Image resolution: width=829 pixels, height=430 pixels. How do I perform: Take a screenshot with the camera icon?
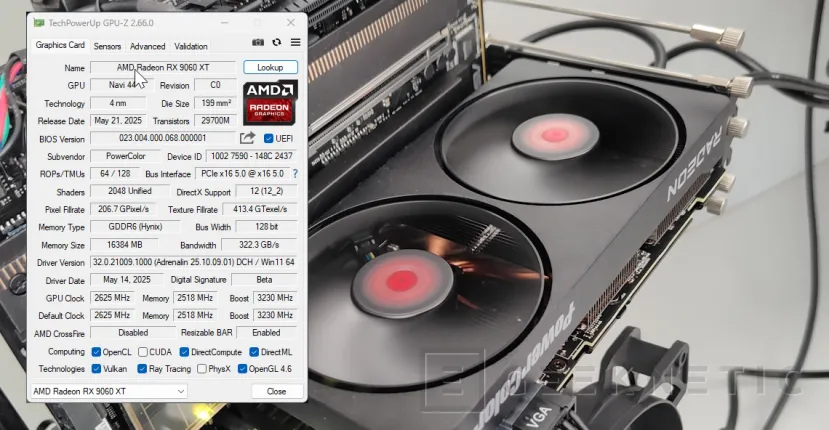pyautogui.click(x=257, y=42)
